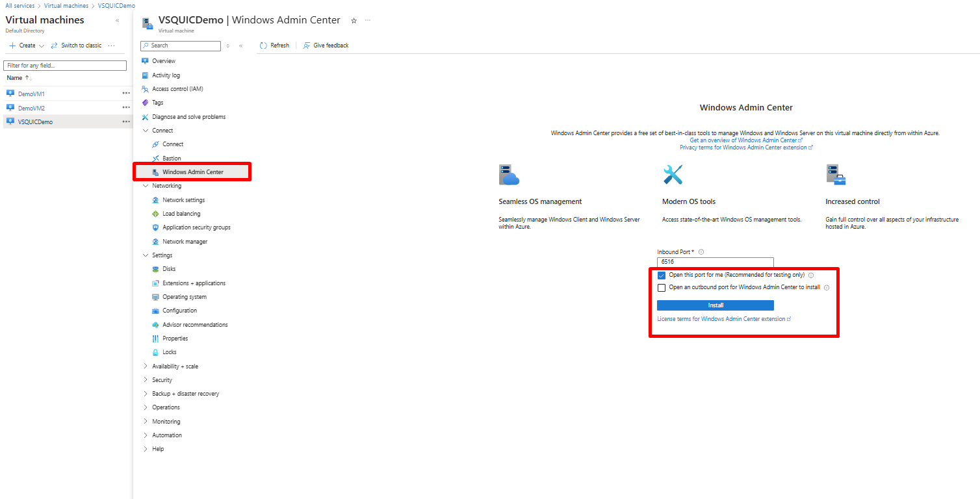Click the Inbound Port input field
Image resolution: width=980 pixels, height=499 pixels.
coord(716,262)
